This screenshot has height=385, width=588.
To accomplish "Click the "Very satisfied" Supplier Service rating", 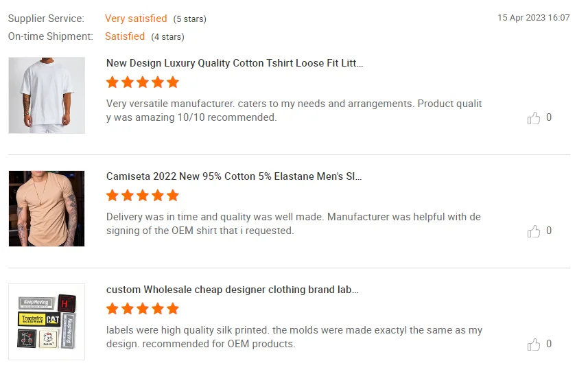I will (x=136, y=19).
